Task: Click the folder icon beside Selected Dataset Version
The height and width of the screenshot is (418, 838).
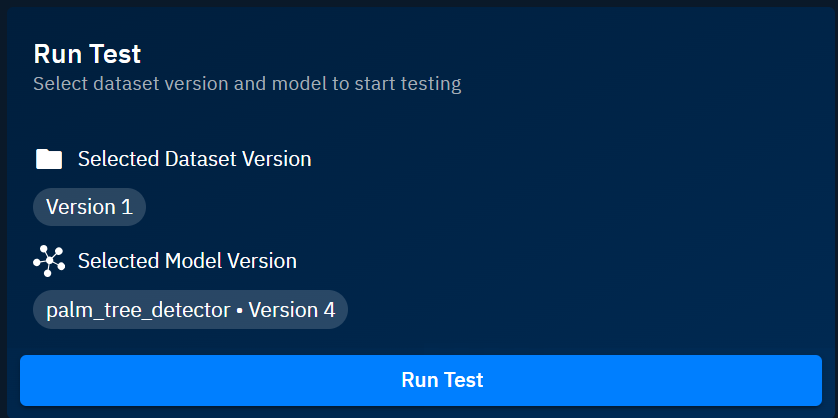Action: coord(49,159)
